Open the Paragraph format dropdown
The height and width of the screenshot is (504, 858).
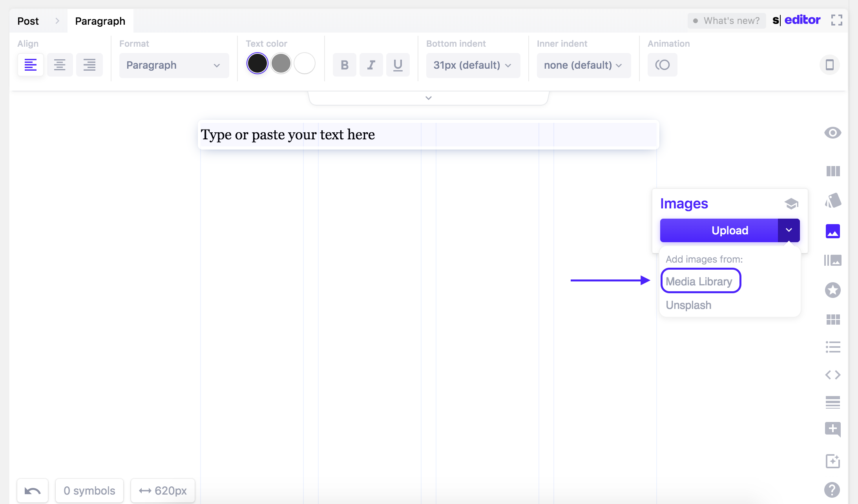[173, 65]
